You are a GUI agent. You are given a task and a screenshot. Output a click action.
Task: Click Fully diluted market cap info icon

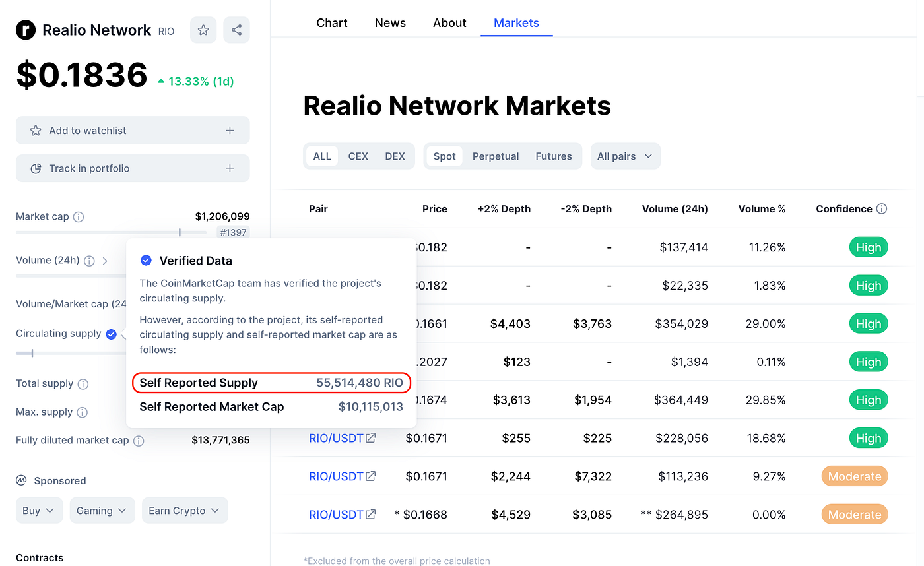tap(139, 441)
